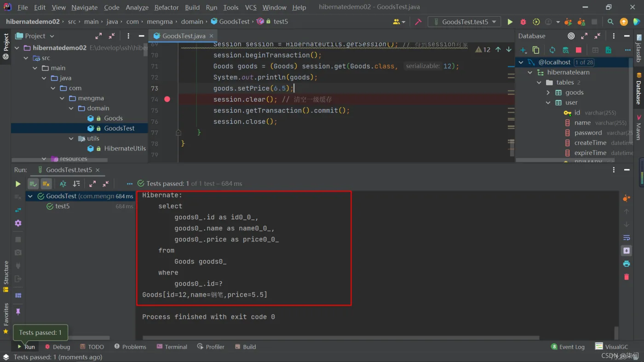Screen dimensions: 644x362
Task: Debug GoodsTest.test5 with the bug icon
Action: 523,22
